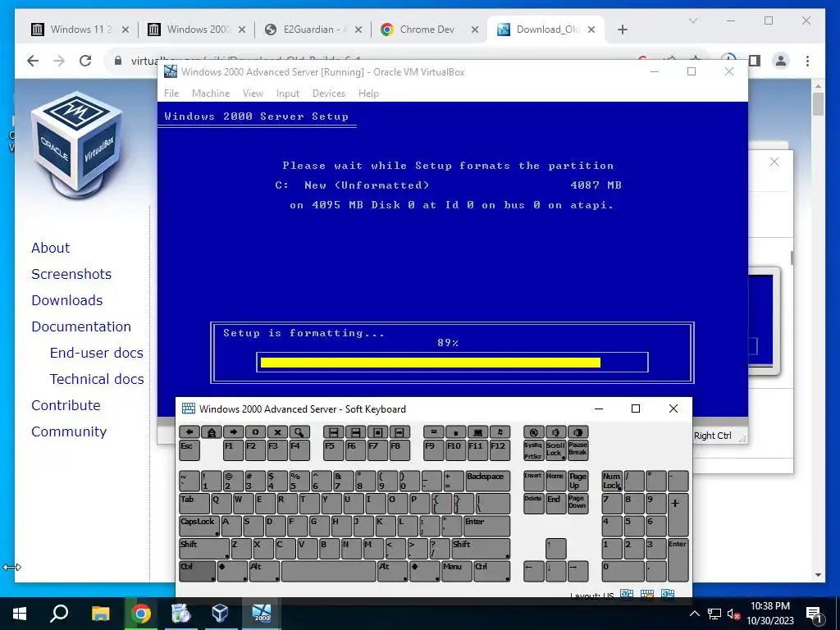Screen dimensions: 840x630
Task: Click the multimedia key above the F11 key
Action: point(478,431)
